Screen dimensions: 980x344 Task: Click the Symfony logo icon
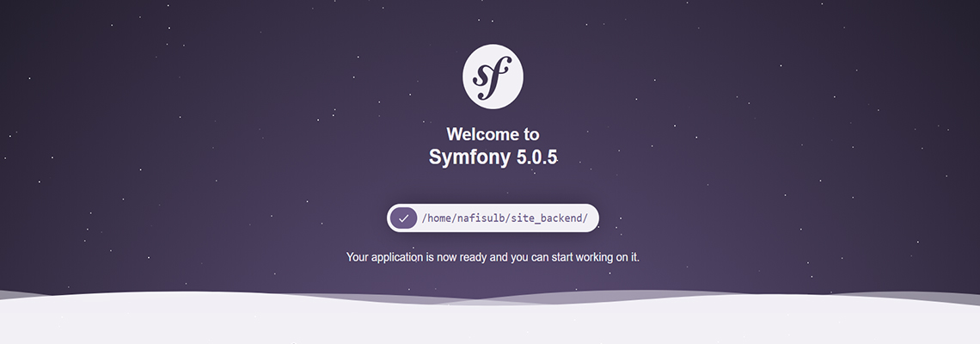(493, 77)
